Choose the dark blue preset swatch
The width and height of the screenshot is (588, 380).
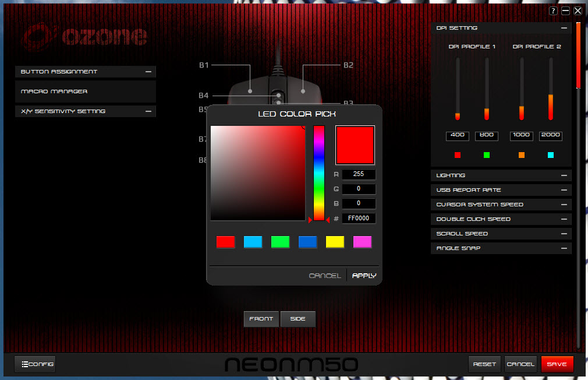(308, 242)
